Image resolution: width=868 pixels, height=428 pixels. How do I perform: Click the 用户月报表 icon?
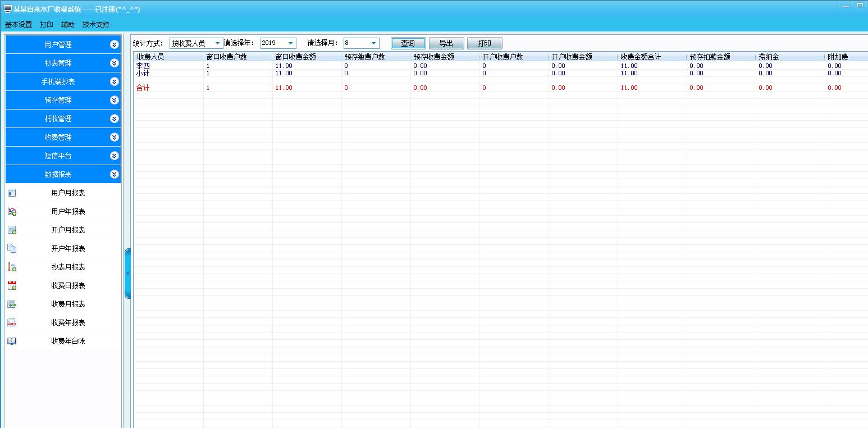pyautogui.click(x=12, y=193)
